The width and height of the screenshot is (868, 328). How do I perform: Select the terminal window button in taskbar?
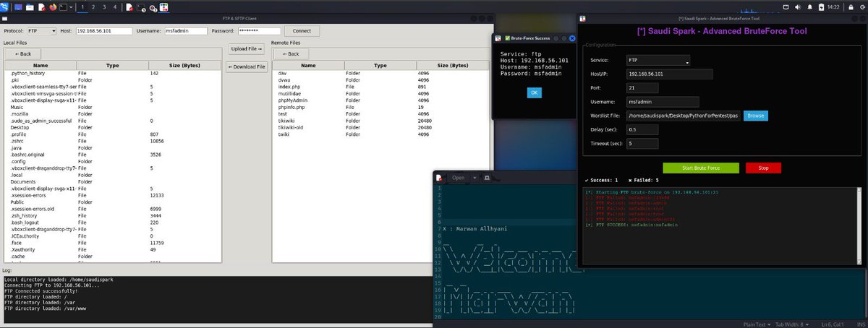coord(141,7)
